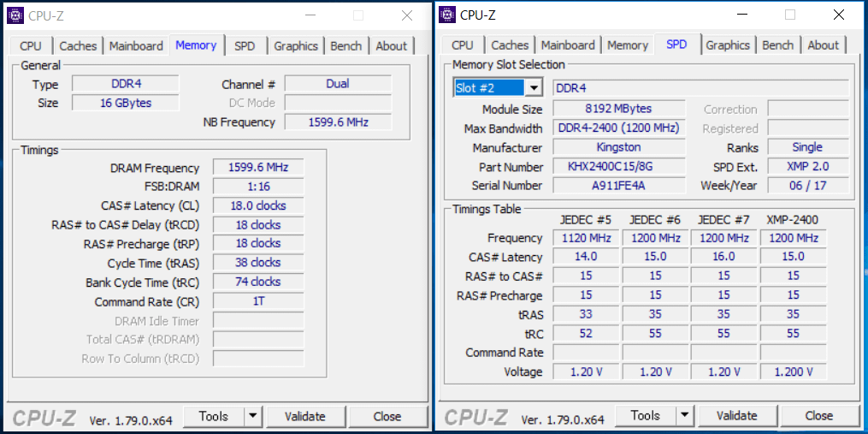The height and width of the screenshot is (434, 868).
Task: Click the DDR4 memory Type value field
Action: tap(126, 84)
